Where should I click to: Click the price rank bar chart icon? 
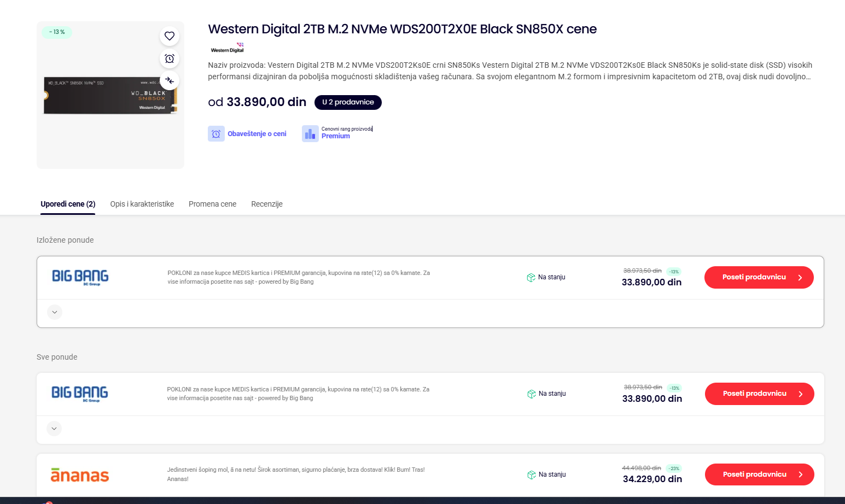click(310, 134)
